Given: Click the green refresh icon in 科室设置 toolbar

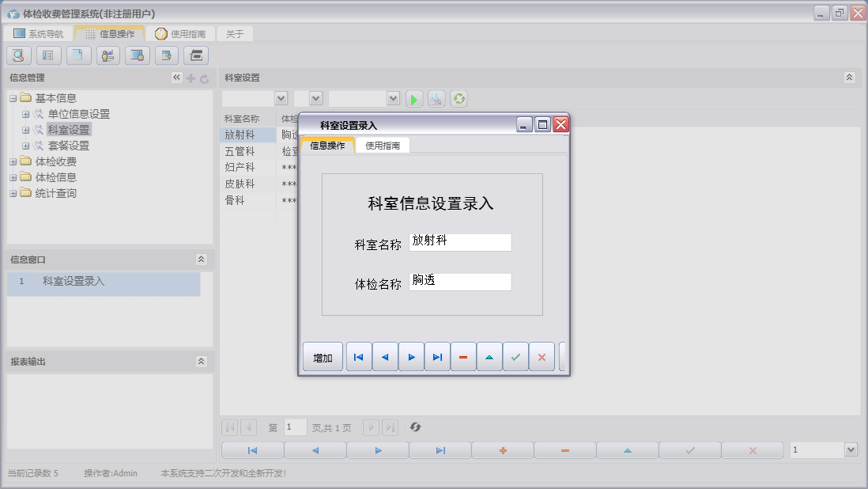Looking at the screenshot, I should pyautogui.click(x=459, y=99).
